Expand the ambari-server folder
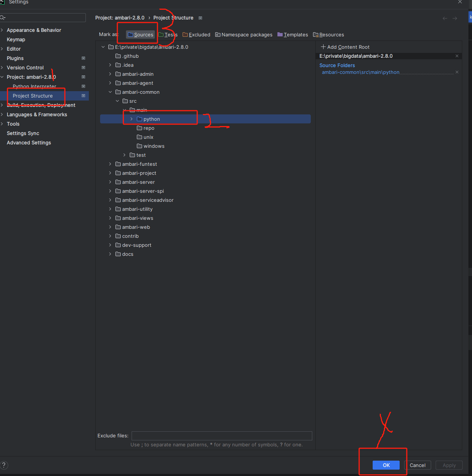 point(110,182)
